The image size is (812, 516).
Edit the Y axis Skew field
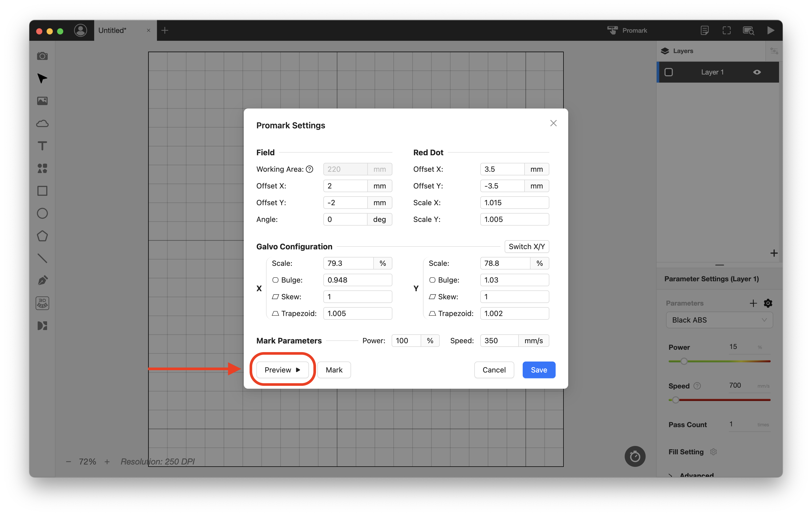[515, 297]
